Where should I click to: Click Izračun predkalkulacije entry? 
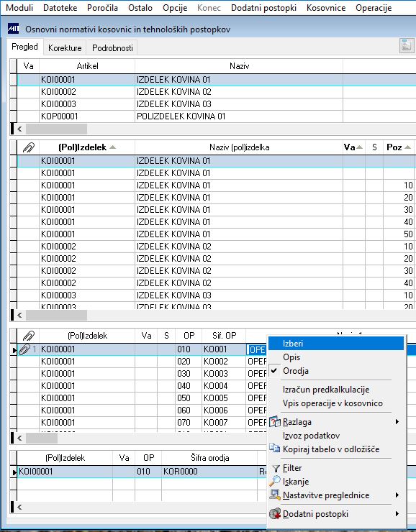coord(325,390)
